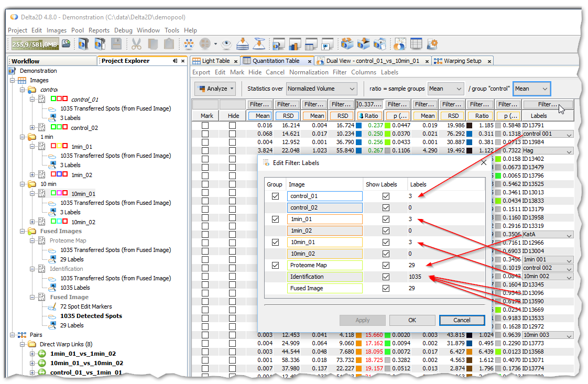Collapse the Fused Images tree folder
Image resolution: width=588 pixels, height=384 pixels.
[23, 231]
